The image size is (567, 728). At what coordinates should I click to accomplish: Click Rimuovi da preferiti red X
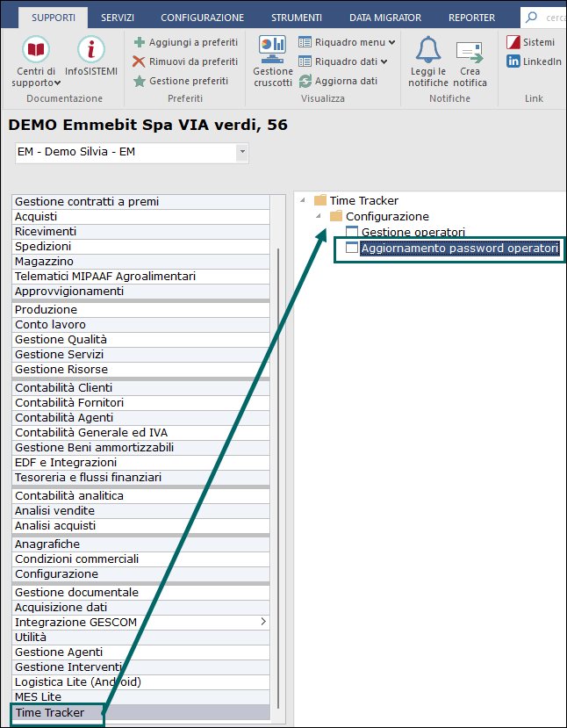140,61
